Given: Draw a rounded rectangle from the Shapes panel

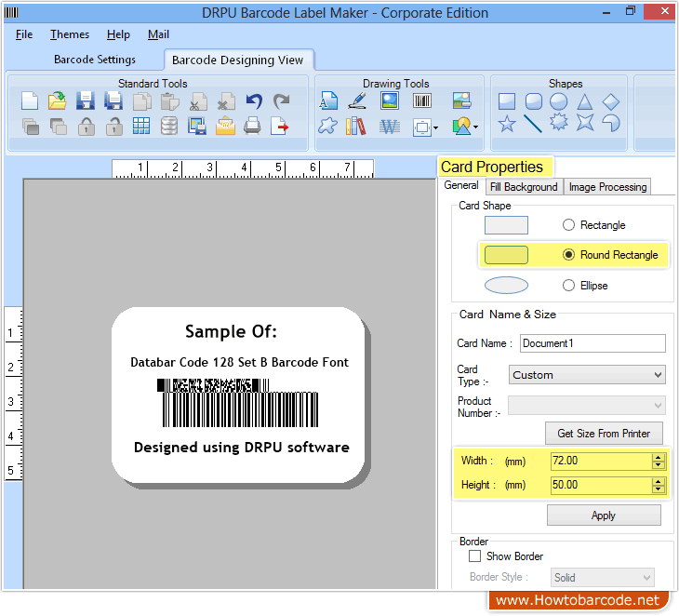Looking at the screenshot, I should tap(533, 101).
